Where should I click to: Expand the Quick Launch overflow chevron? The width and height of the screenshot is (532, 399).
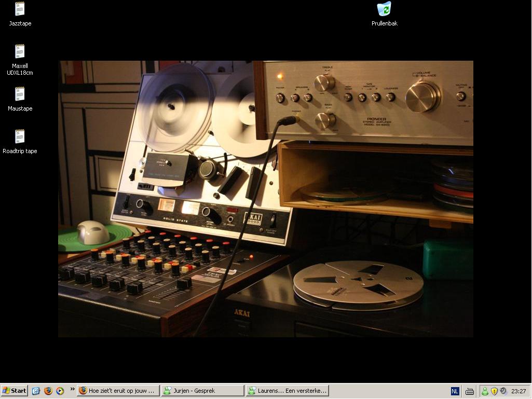point(72,389)
